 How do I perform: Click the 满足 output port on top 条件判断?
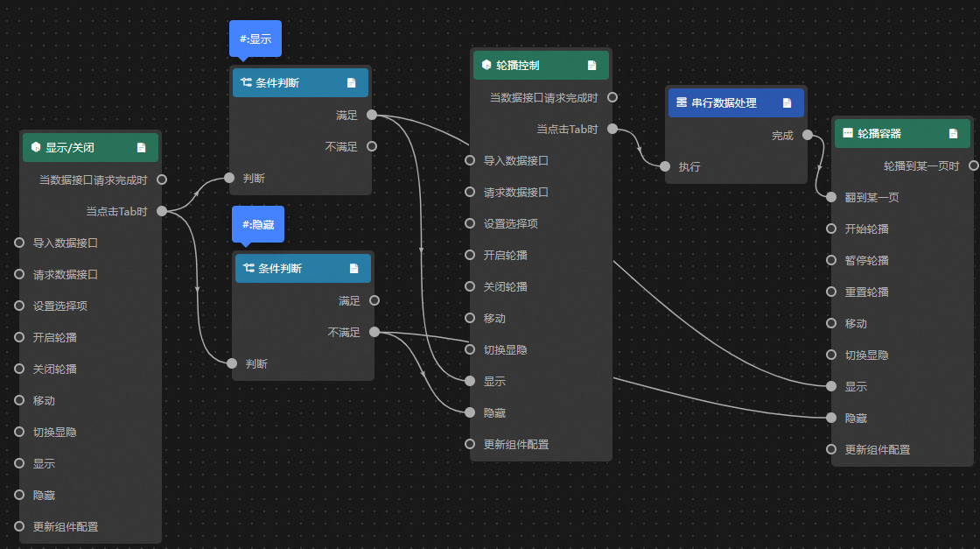[372, 114]
